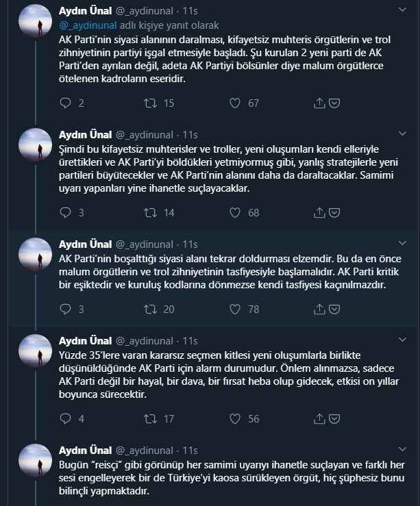Reply to the tweet with 4 replies
The height and width of the screenshot is (506, 420).
point(66,419)
